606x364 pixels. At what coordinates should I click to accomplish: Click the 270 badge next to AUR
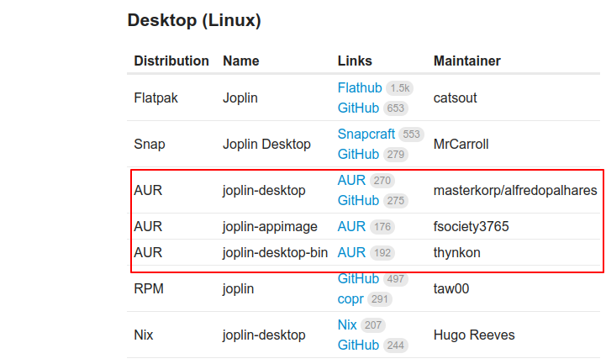click(382, 181)
